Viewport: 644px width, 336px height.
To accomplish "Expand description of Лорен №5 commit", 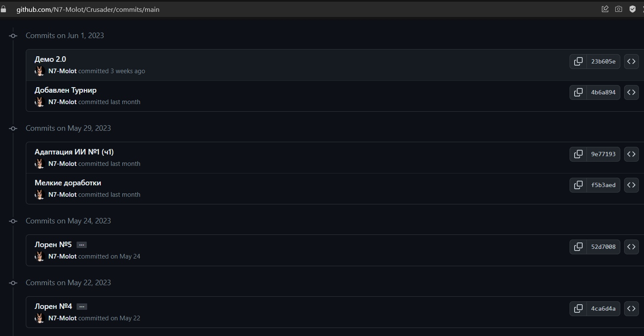I will coord(82,245).
